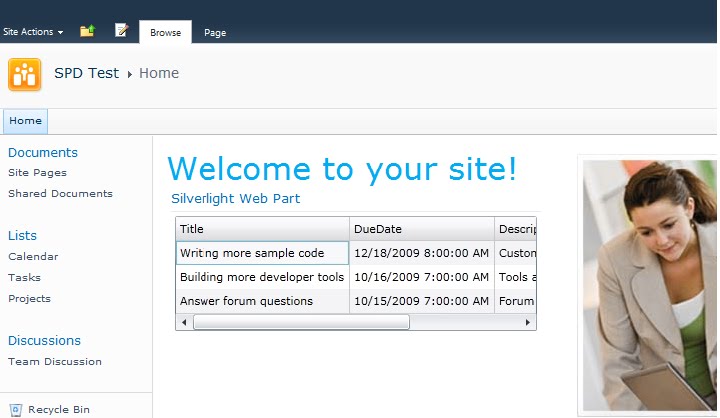Open the Projects list

[x=29, y=299]
